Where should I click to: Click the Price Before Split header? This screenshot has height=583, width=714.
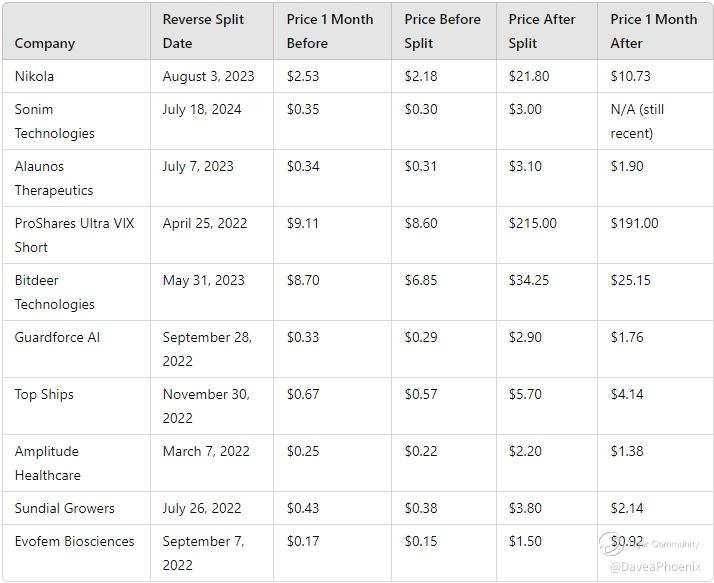[442, 31]
